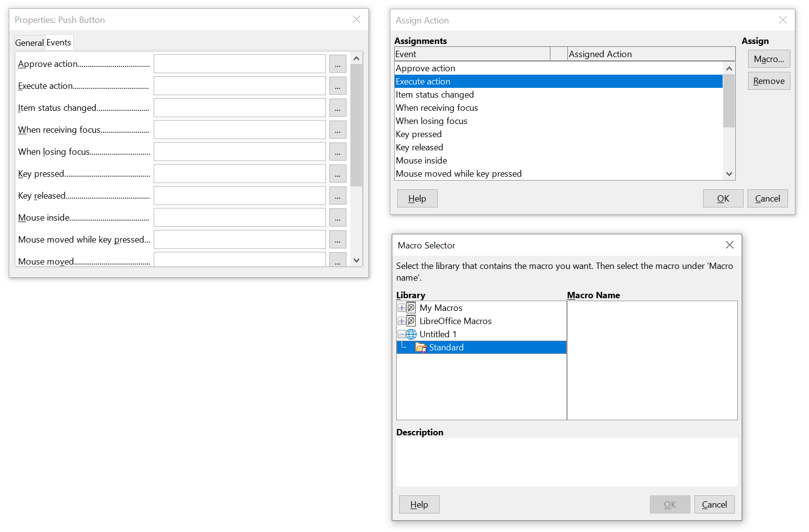Viewport: 809px width, 532px height.
Task: Select Mouse moved while key pressed assignment
Action: click(558, 174)
